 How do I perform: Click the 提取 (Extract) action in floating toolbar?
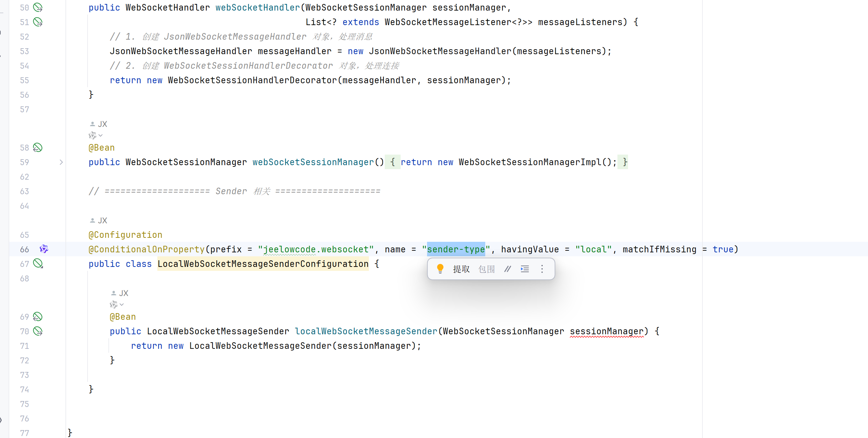[x=461, y=269]
